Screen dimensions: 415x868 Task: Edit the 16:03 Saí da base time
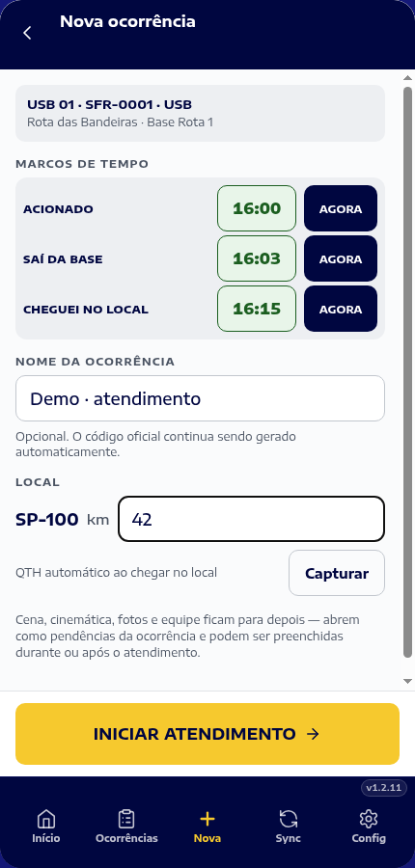(x=257, y=258)
